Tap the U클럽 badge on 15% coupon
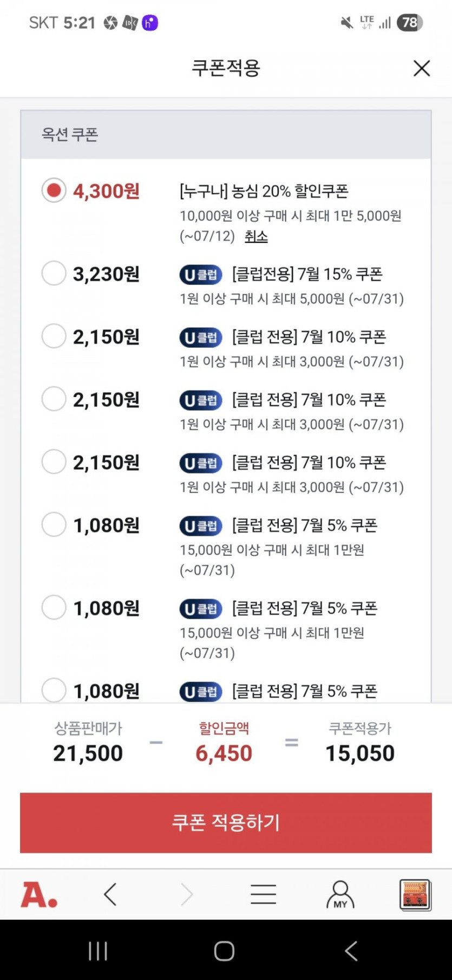 pos(201,275)
